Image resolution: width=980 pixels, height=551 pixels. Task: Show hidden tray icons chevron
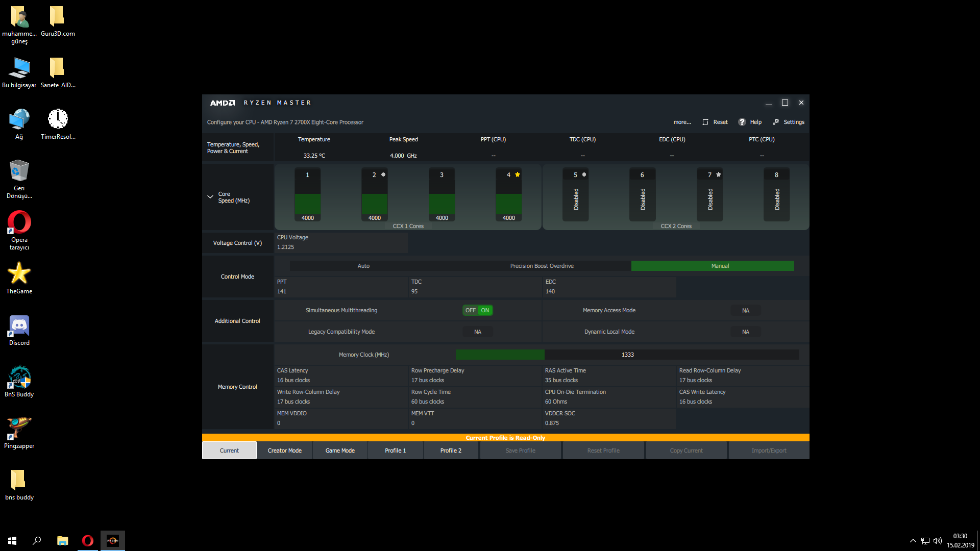(913, 541)
